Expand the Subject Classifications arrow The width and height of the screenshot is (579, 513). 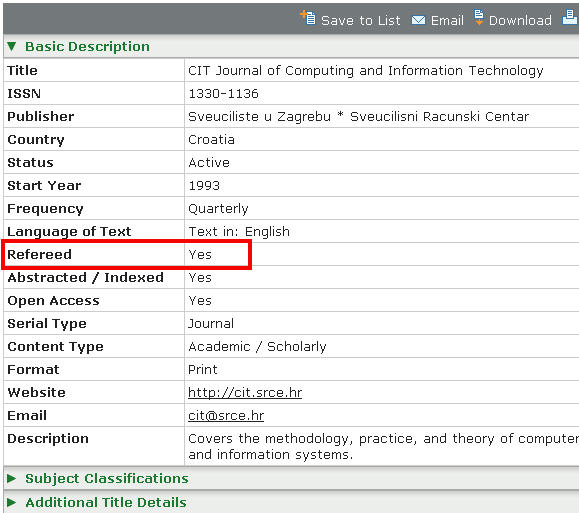[x=11, y=478]
